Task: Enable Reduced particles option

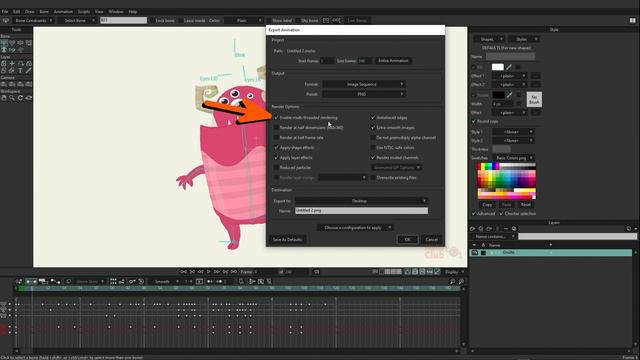Action: click(x=276, y=167)
